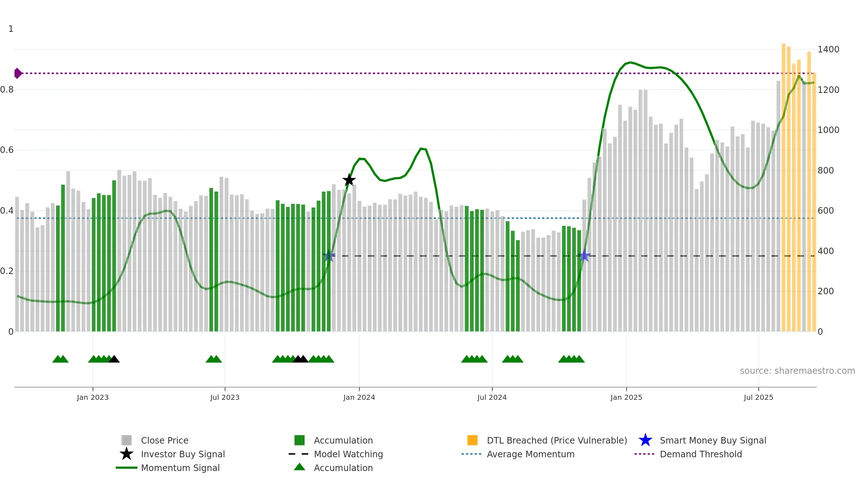The width and height of the screenshot is (868, 488).
Task: Click green accumulation triangles near Jul 2023
Action: 214,359
